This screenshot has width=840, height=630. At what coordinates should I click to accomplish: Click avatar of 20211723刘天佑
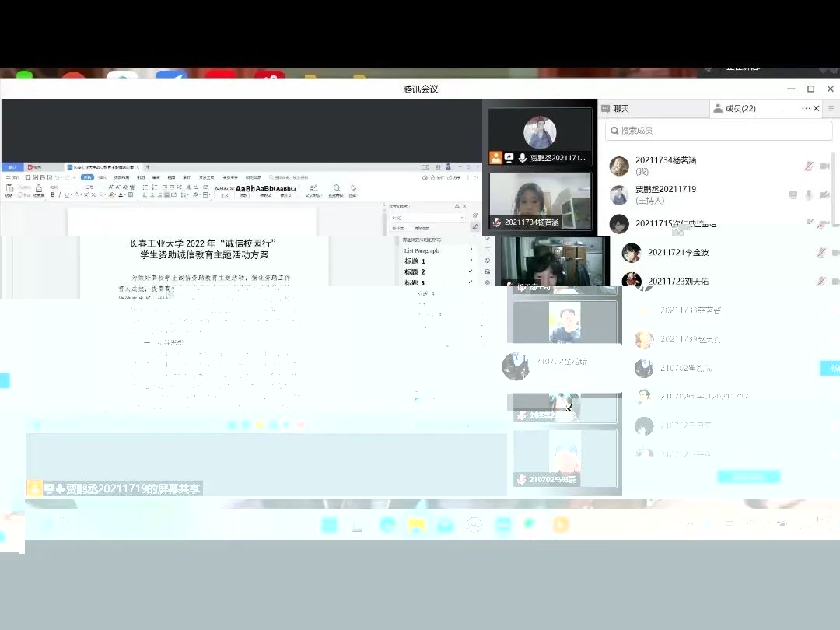point(632,280)
